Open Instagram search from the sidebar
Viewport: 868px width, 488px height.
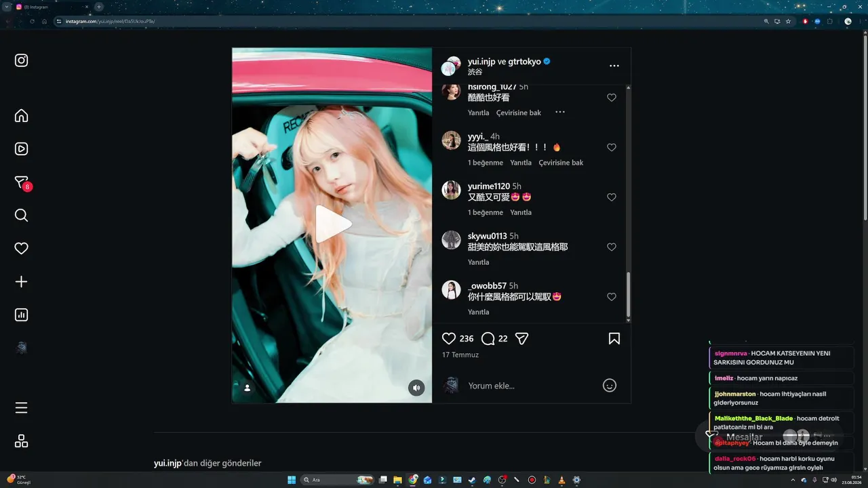22,215
